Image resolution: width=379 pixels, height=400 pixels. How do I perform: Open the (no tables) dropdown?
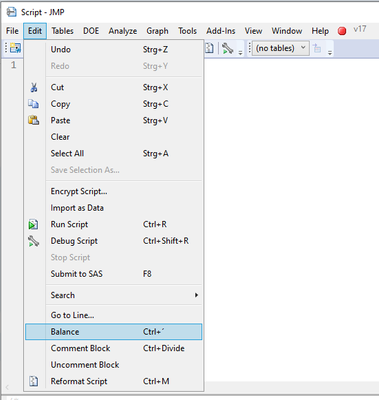click(280, 48)
